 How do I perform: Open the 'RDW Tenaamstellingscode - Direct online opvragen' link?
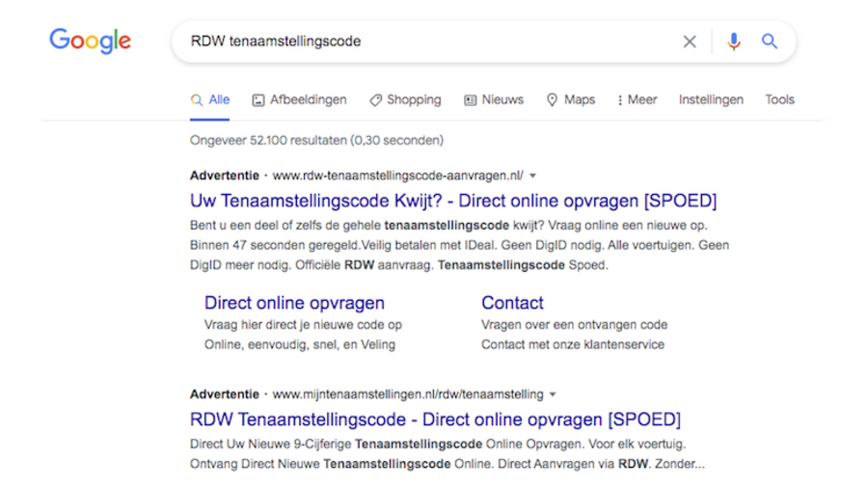pos(435,420)
